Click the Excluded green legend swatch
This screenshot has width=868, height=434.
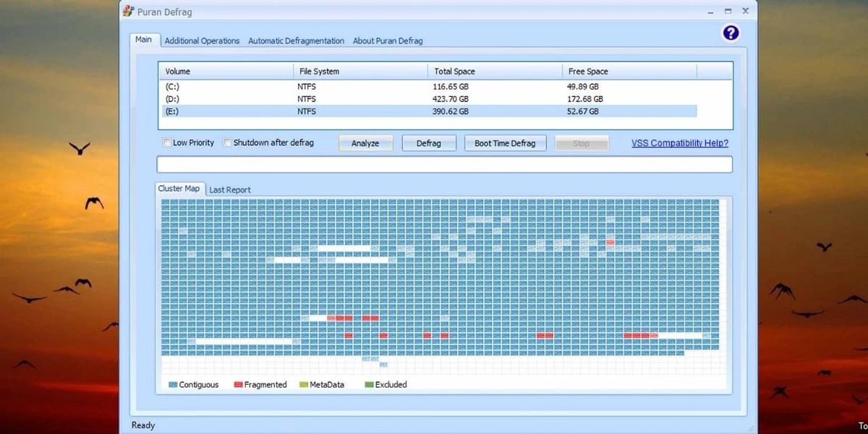coord(369,385)
